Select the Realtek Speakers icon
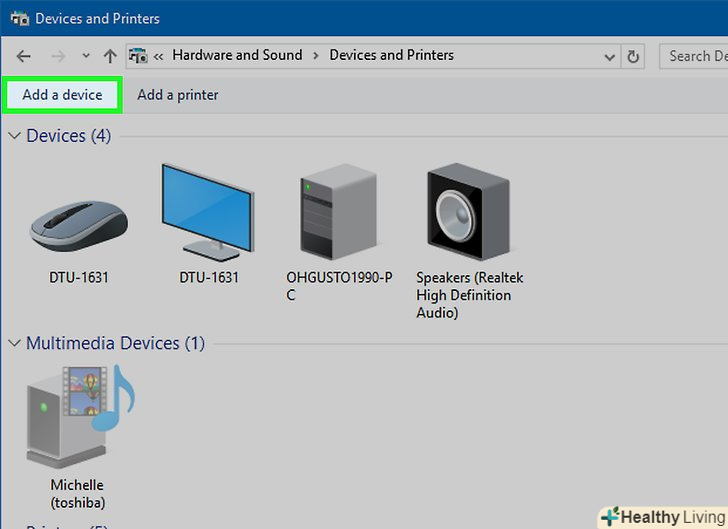The height and width of the screenshot is (529, 728). pyautogui.click(x=468, y=211)
